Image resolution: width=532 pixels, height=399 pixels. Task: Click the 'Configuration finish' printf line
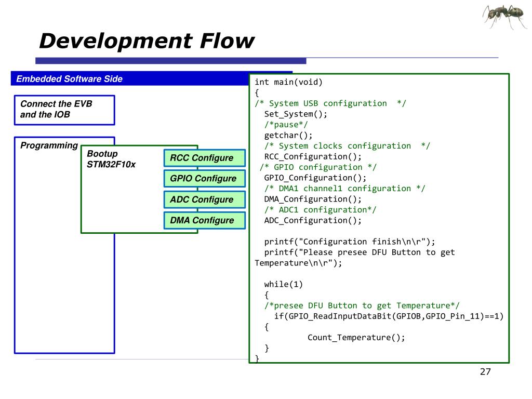(350, 242)
